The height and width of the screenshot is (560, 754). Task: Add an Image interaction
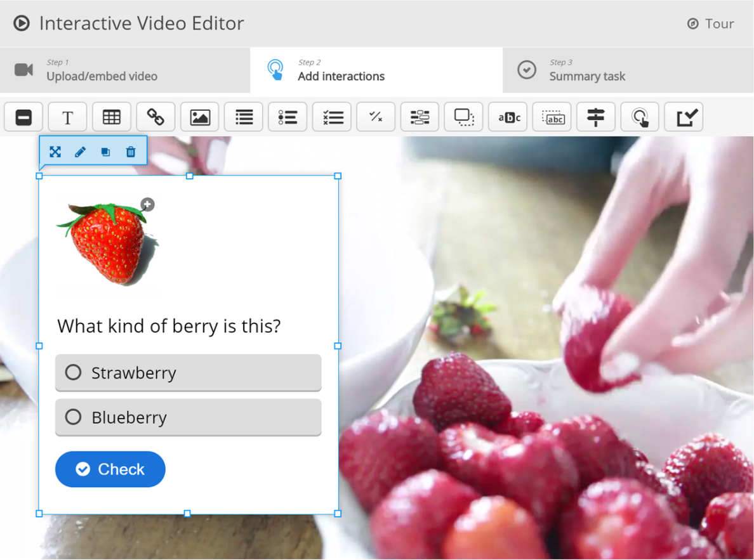[200, 117]
